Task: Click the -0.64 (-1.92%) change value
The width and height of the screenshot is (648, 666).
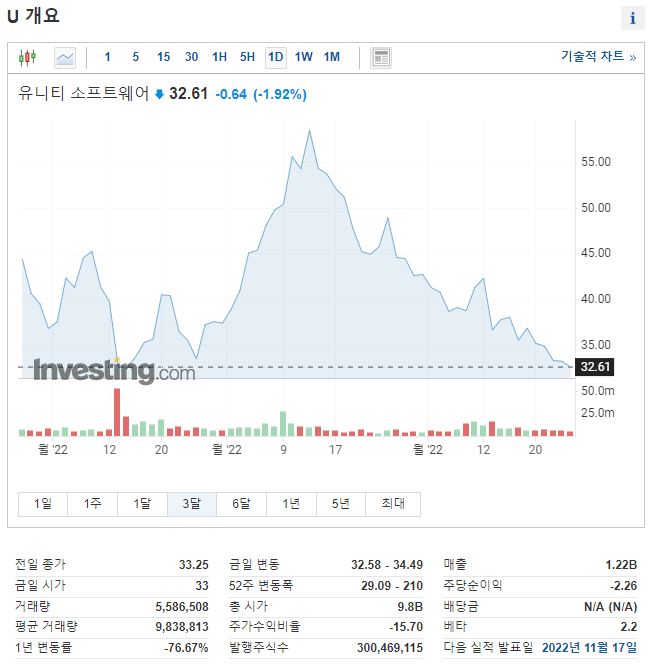Action: (261, 94)
